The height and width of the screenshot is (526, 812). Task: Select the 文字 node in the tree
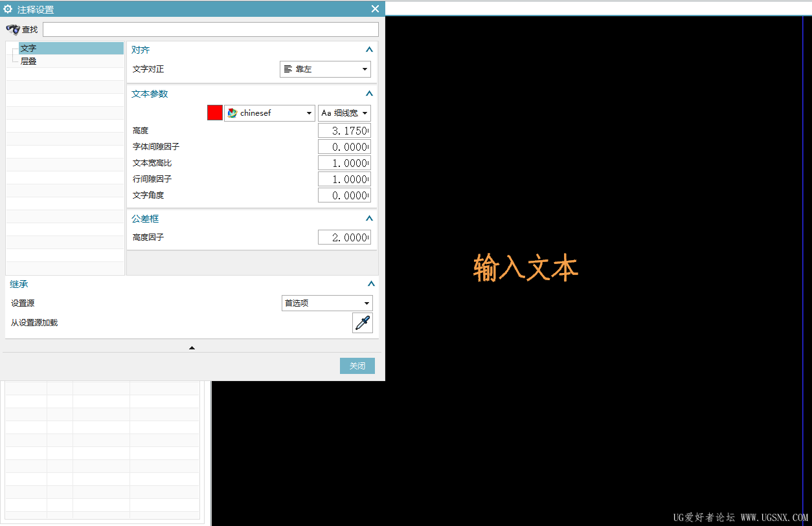(x=28, y=47)
